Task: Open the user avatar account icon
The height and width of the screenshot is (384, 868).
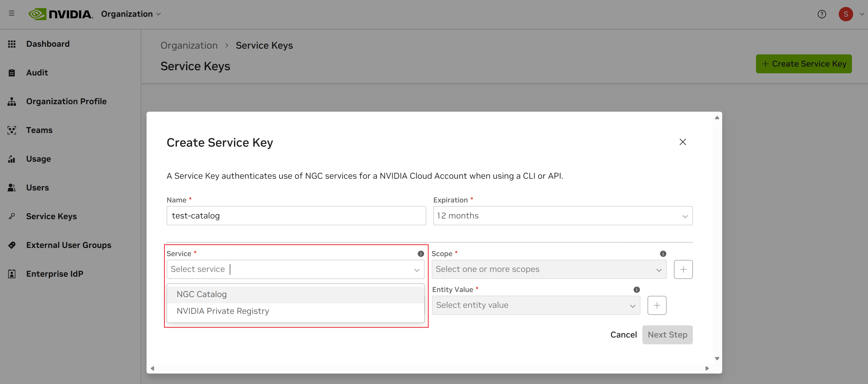Action: coord(846,14)
